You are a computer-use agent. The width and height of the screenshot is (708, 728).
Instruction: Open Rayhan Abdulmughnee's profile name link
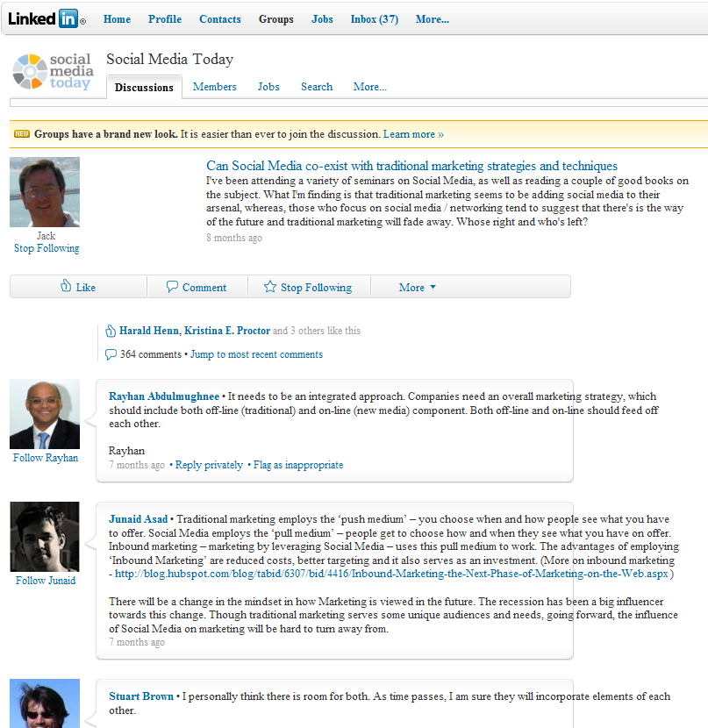(x=164, y=396)
